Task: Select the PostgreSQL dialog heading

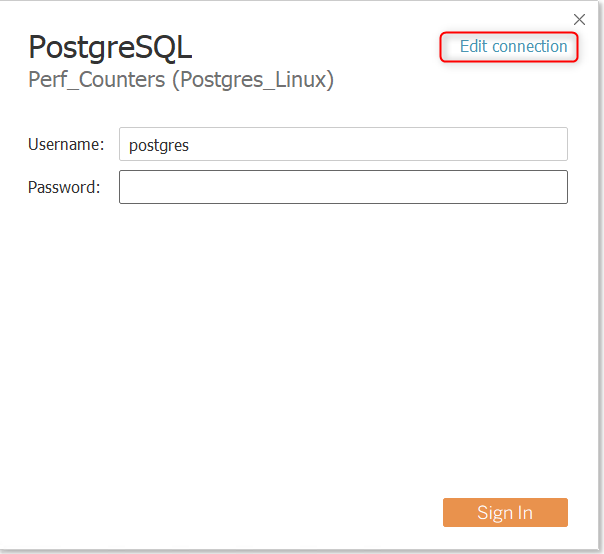Action: click(110, 47)
